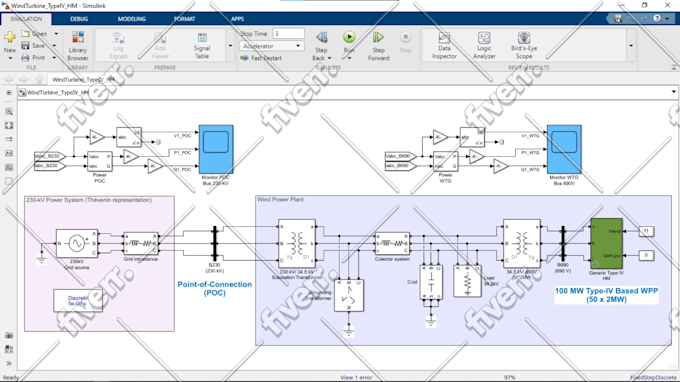Click the image tool in left palette
Screen dimensions: 680x382
(x=9, y=167)
